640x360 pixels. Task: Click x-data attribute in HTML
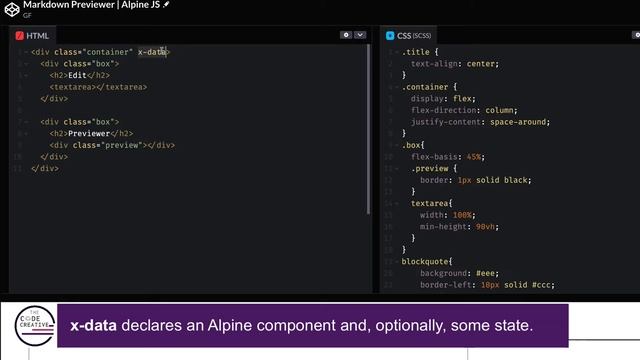coord(152,52)
